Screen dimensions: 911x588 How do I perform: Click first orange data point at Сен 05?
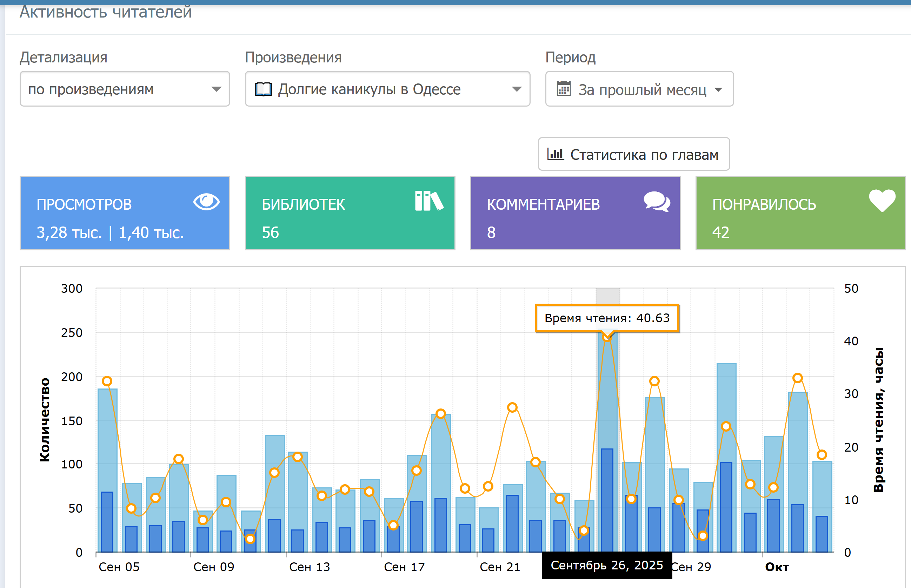click(x=107, y=381)
